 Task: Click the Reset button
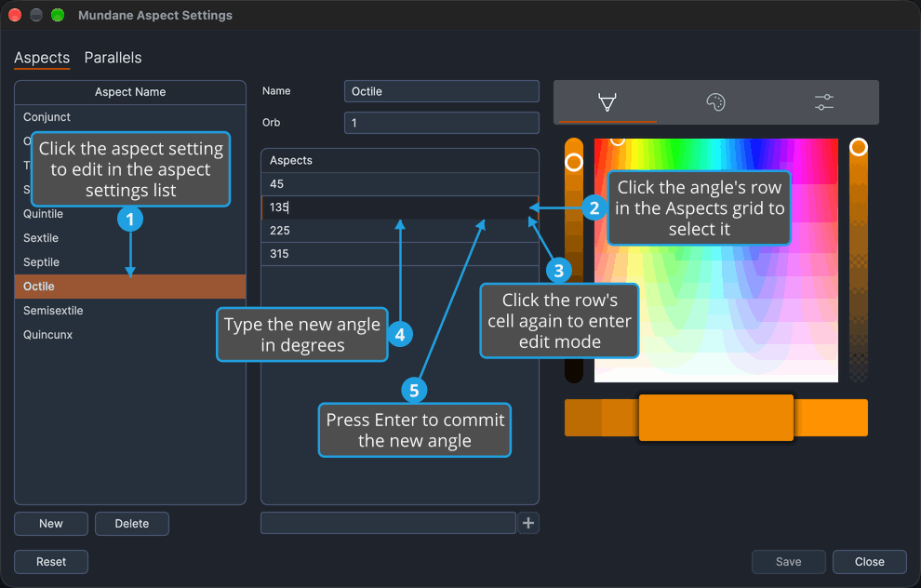51,562
